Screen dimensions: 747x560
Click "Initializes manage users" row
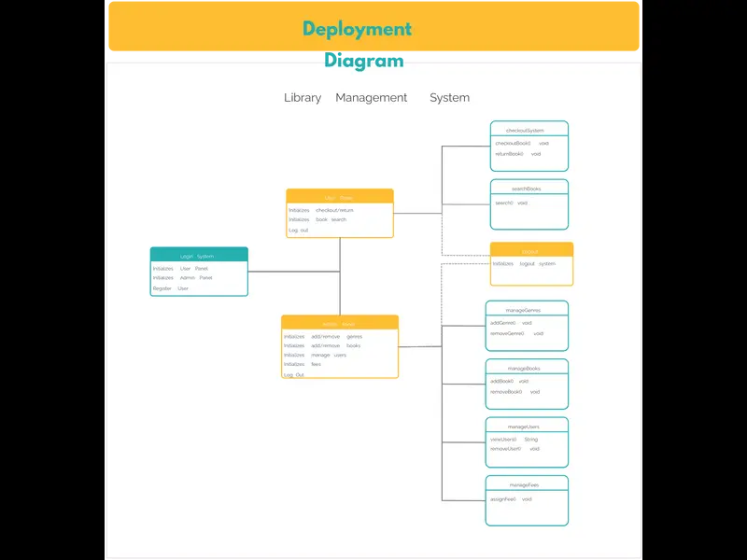coord(315,356)
